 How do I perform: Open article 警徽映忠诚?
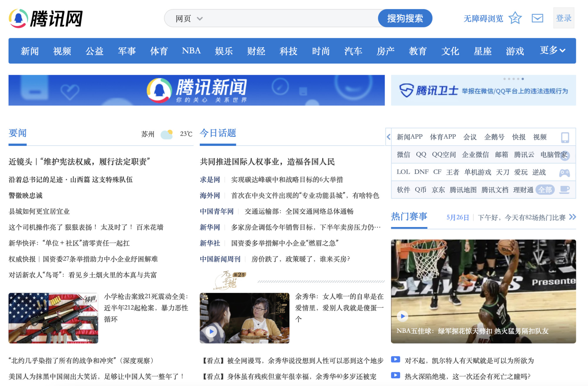click(26, 195)
